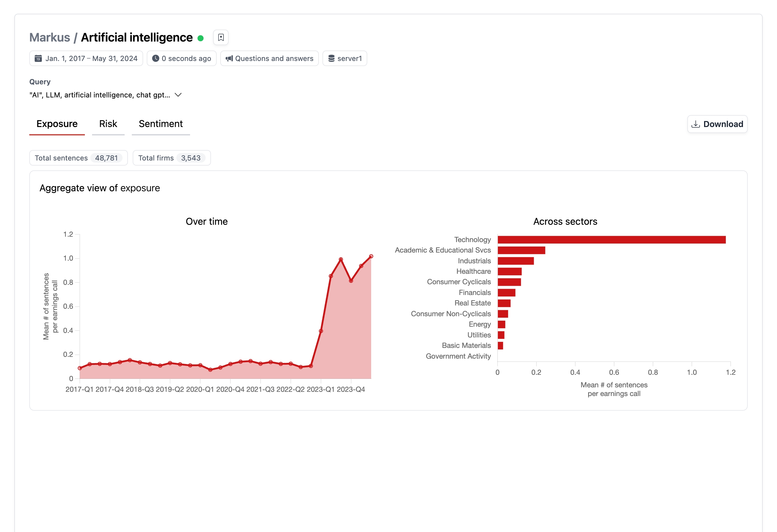This screenshot has width=777, height=532.
Task: Toggle the Exposure view
Action: [x=57, y=124]
